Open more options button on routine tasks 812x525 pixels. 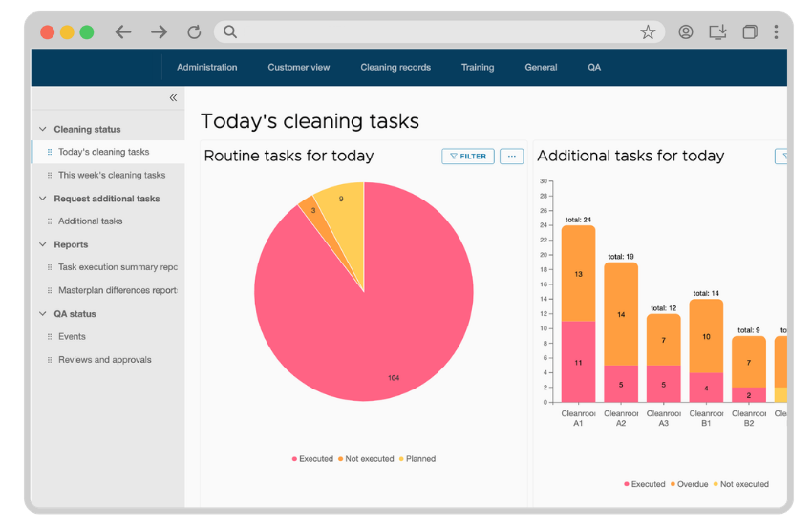(511, 157)
